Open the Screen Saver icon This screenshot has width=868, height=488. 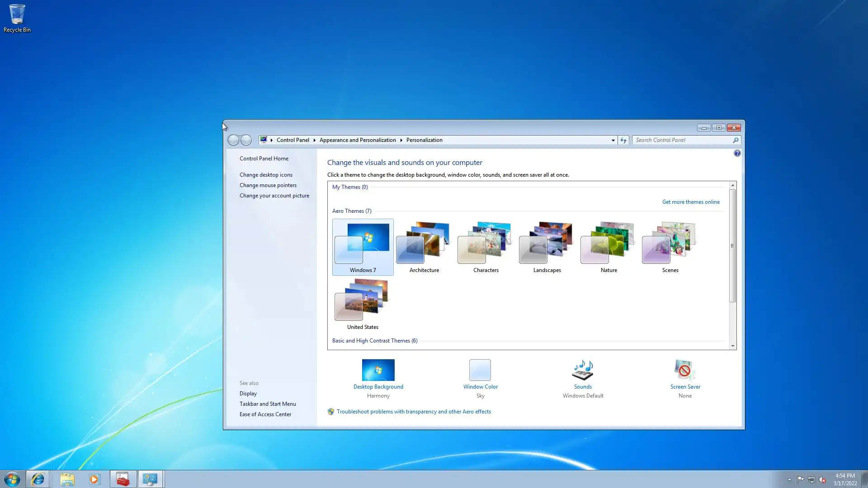[684, 370]
